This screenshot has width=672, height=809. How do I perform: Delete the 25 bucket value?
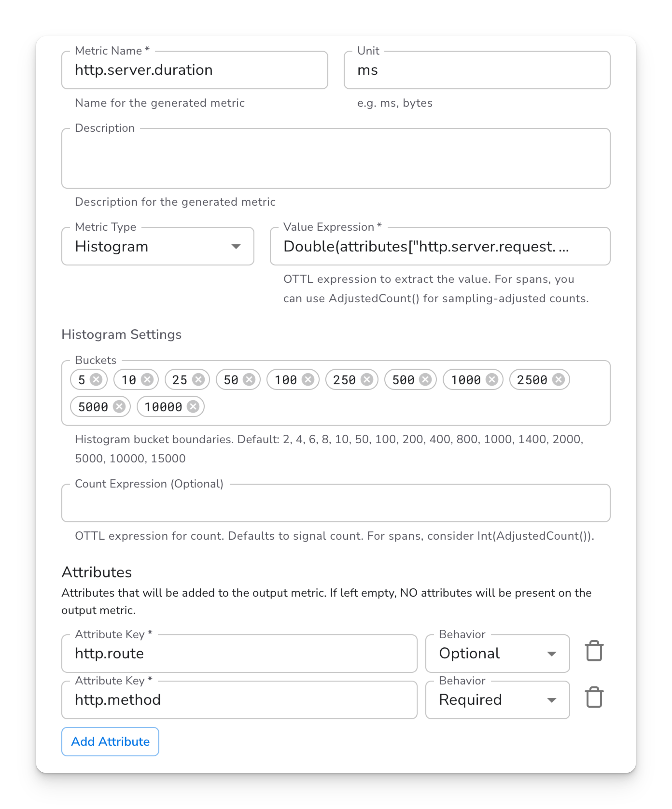198,379
